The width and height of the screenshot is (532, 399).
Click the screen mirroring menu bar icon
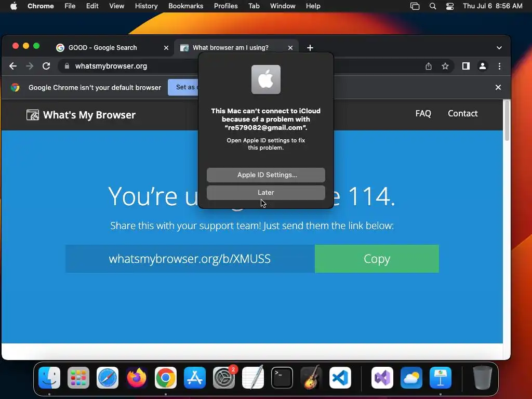coord(415,6)
